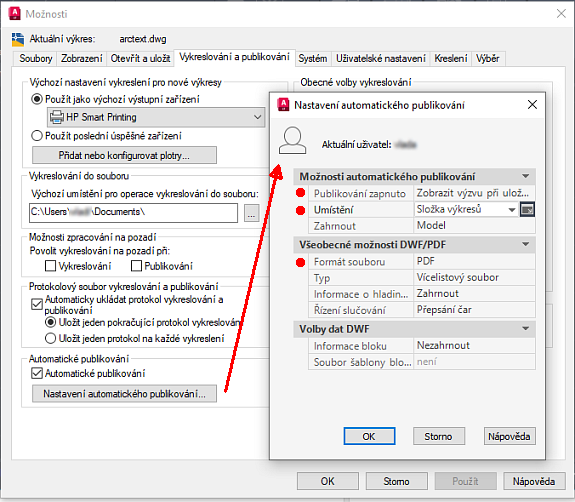Click the red dot beside Publikování zapnuto

pyautogui.click(x=300, y=193)
